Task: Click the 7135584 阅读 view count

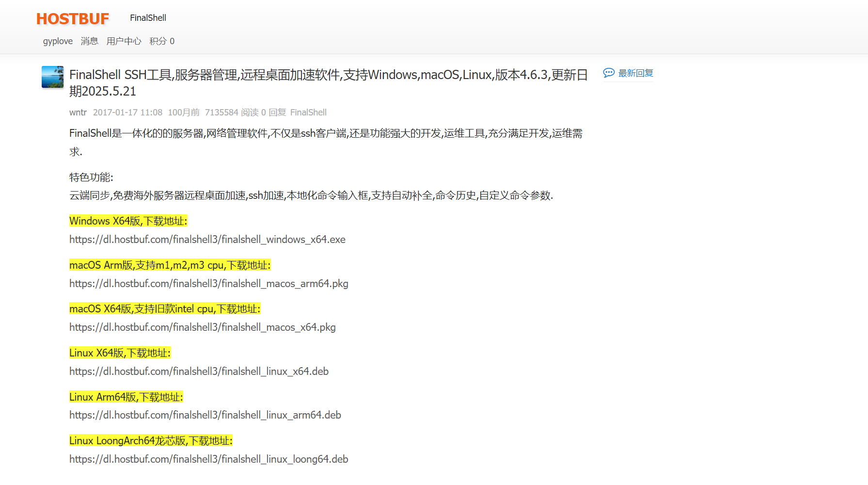Action: (x=232, y=113)
